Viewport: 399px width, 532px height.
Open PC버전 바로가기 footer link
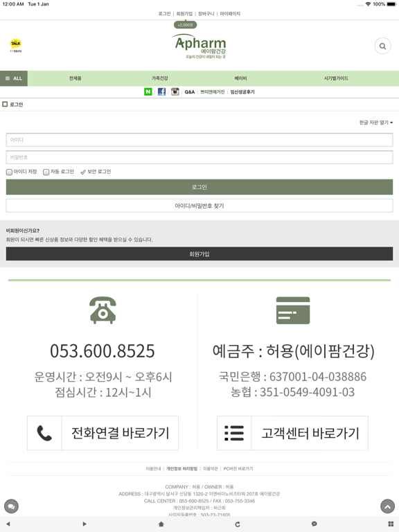[238, 468]
